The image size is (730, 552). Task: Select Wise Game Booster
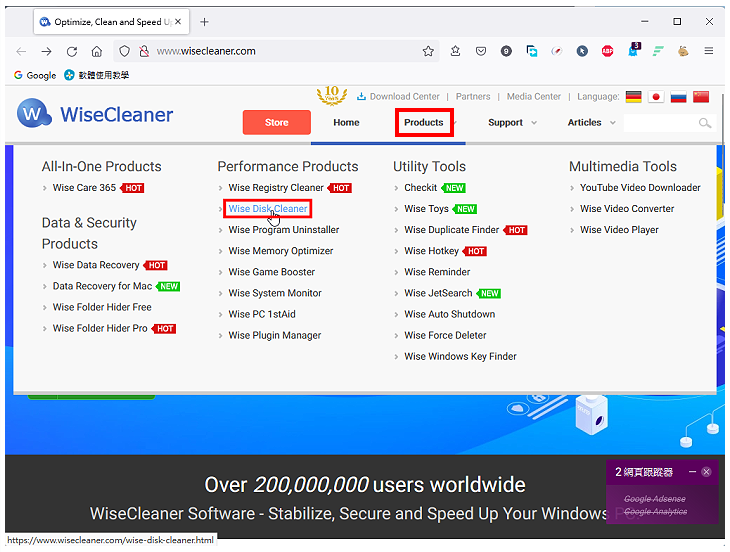coord(271,272)
